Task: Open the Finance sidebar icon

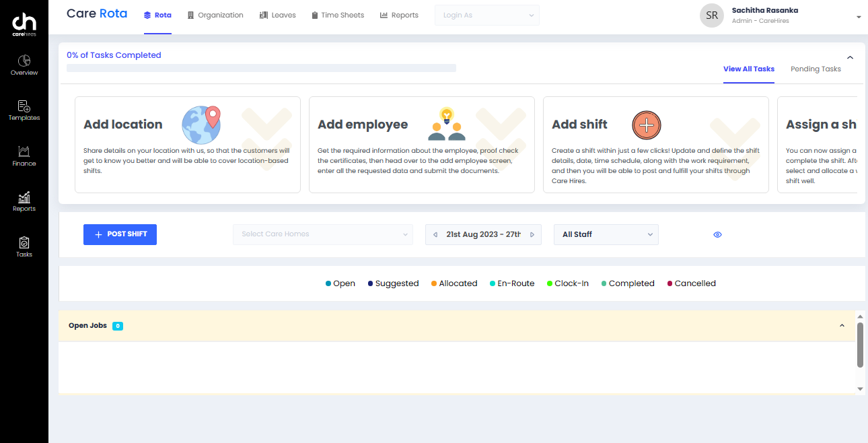Action: [x=24, y=155]
